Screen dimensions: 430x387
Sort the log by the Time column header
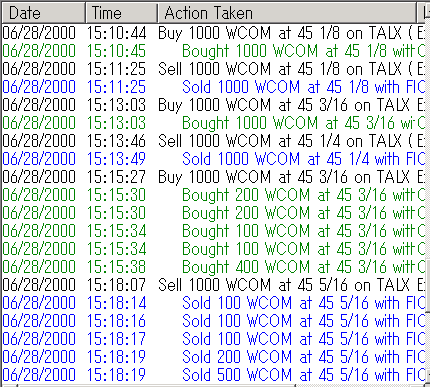coord(121,13)
